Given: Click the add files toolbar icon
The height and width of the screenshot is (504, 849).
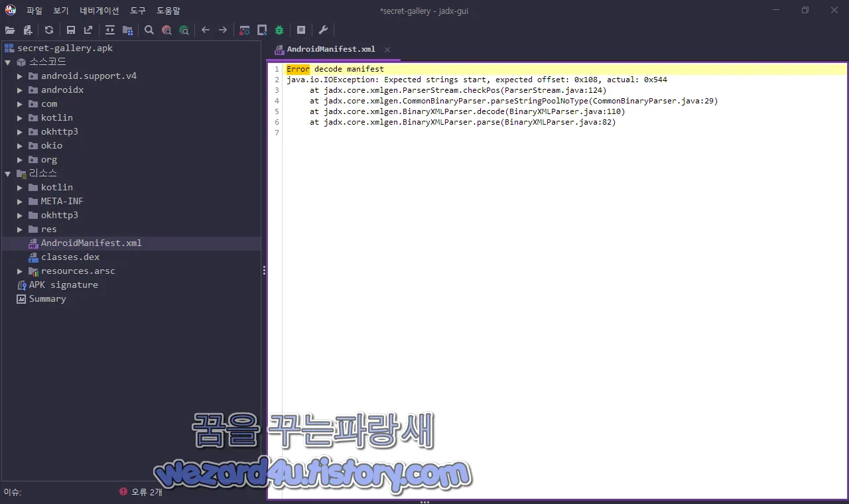Looking at the screenshot, I should click(x=28, y=30).
